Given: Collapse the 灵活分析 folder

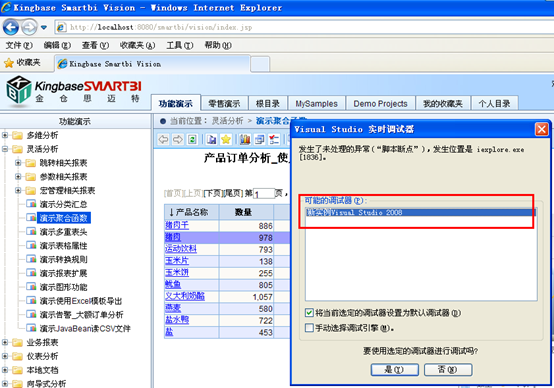Looking at the screenshot, I should [x=5, y=149].
